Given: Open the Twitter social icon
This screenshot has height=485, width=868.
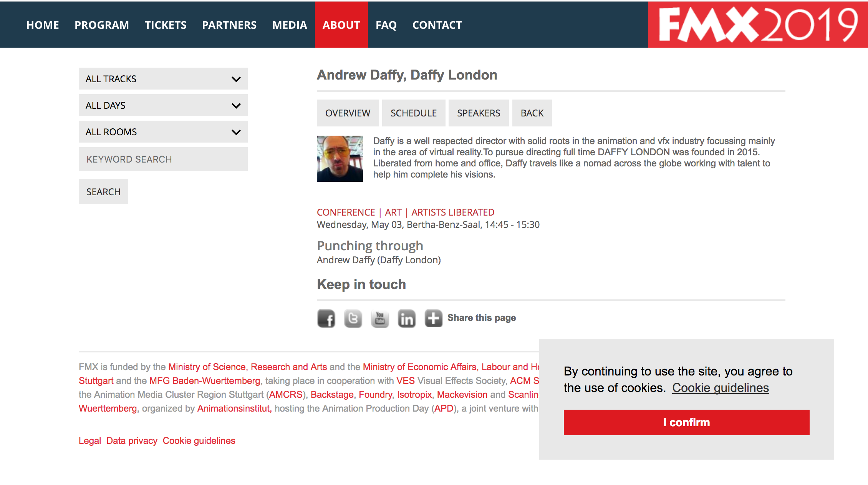Looking at the screenshot, I should coord(353,318).
